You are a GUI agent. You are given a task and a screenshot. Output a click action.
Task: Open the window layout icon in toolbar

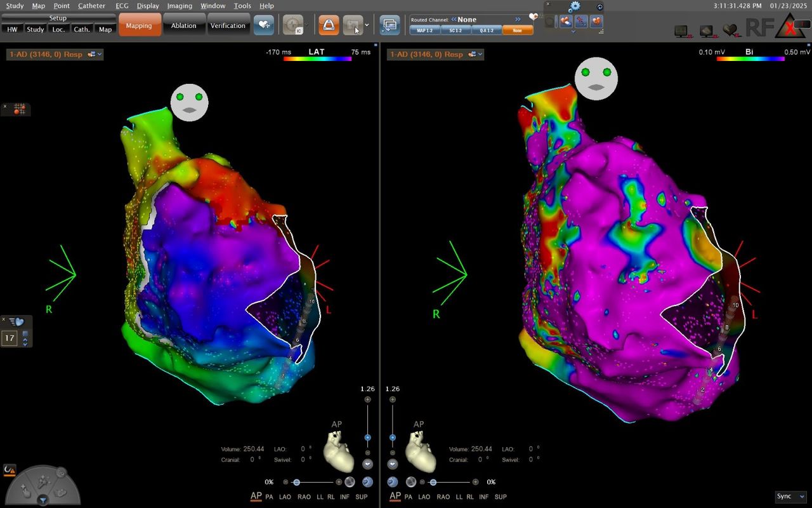pos(390,25)
